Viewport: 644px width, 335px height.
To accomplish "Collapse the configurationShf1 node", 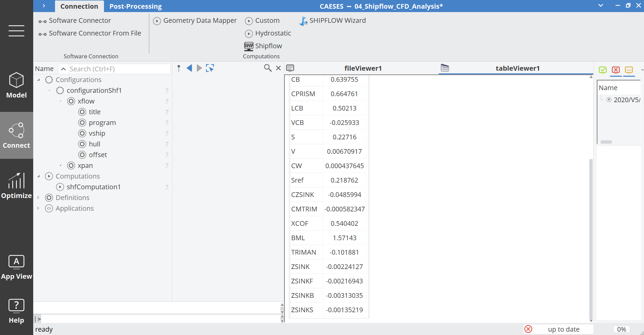I will coord(50,90).
